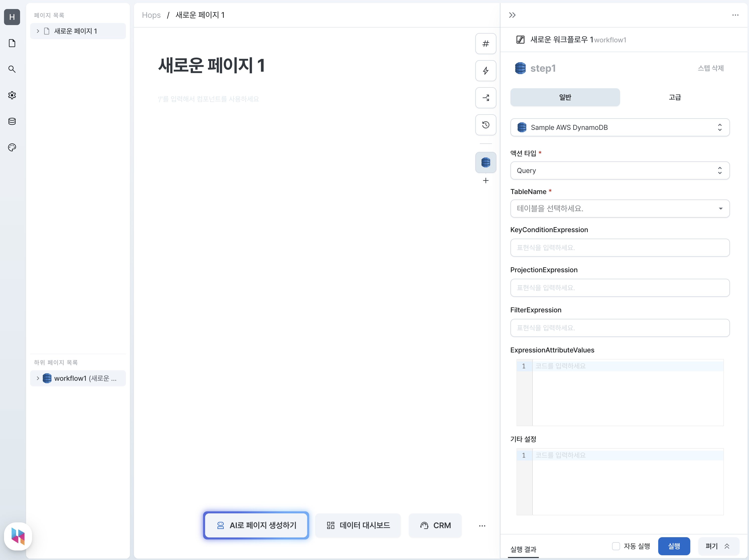Viewport: 749px width, 560px height.
Task: Open the right panel more options ellipsis
Action: pos(735,15)
